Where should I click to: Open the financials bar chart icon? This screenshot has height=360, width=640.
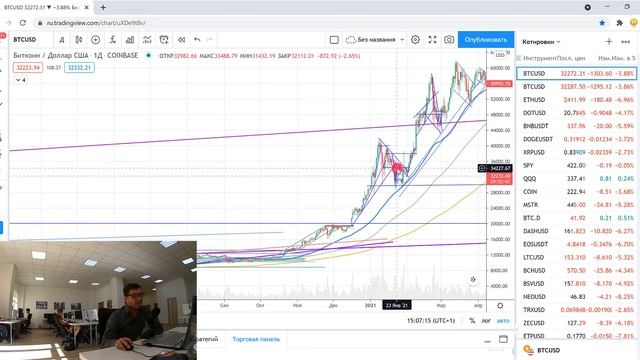[x=130, y=40]
